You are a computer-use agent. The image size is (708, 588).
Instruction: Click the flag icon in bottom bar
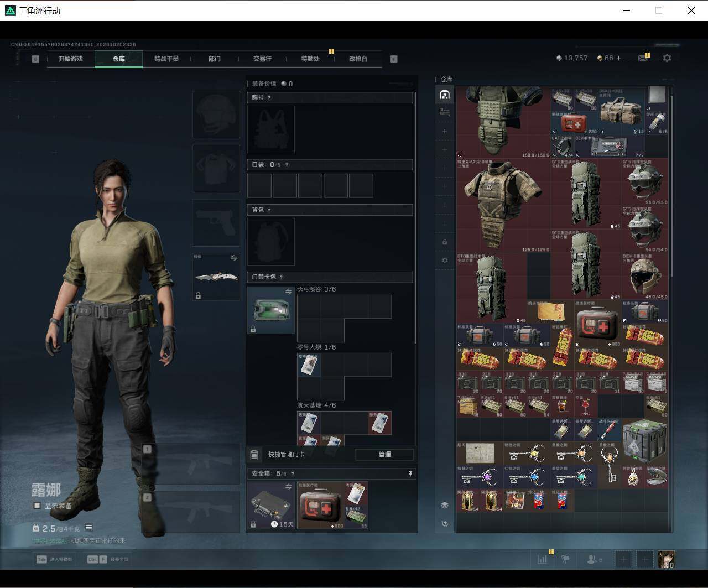pos(565,560)
